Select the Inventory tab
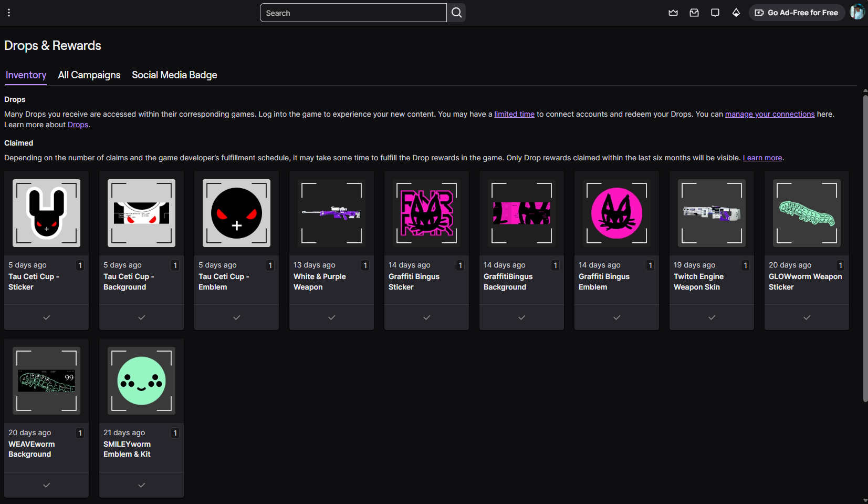The width and height of the screenshot is (868, 504). click(26, 75)
